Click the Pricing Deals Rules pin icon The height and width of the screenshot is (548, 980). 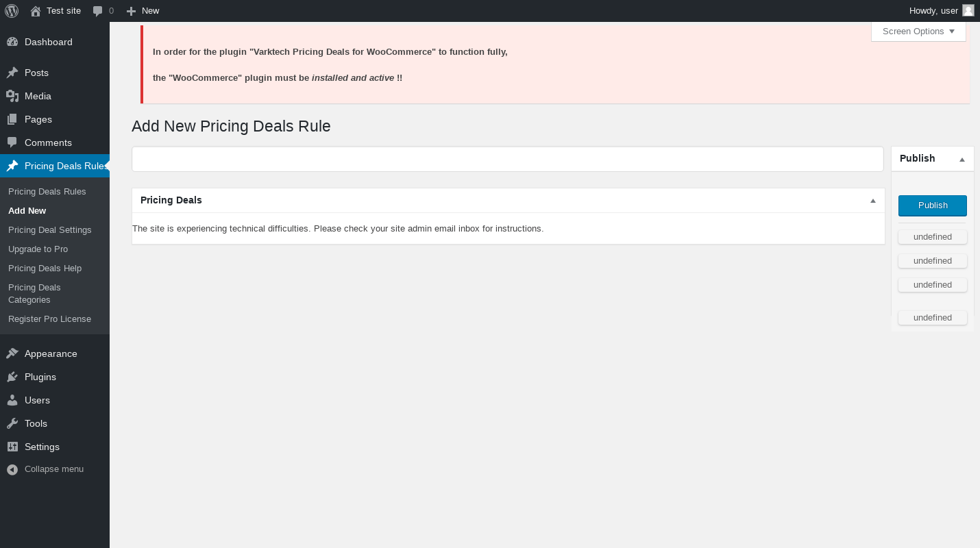coord(12,166)
